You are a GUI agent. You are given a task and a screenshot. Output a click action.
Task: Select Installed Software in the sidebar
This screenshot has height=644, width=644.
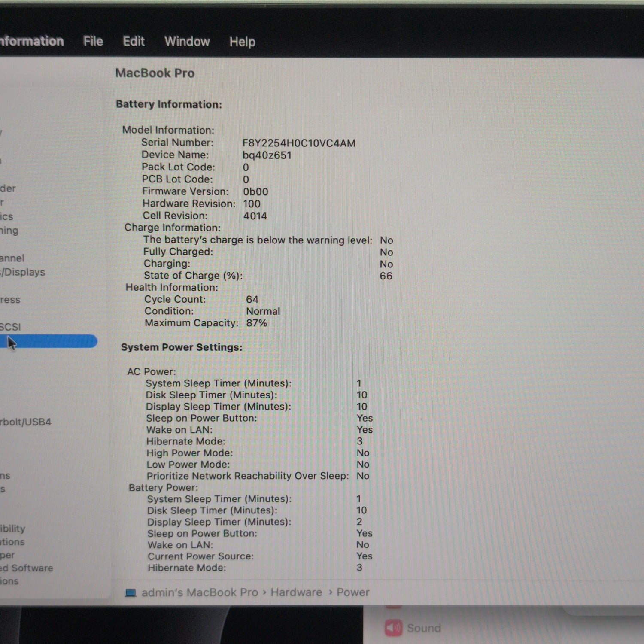point(27,568)
